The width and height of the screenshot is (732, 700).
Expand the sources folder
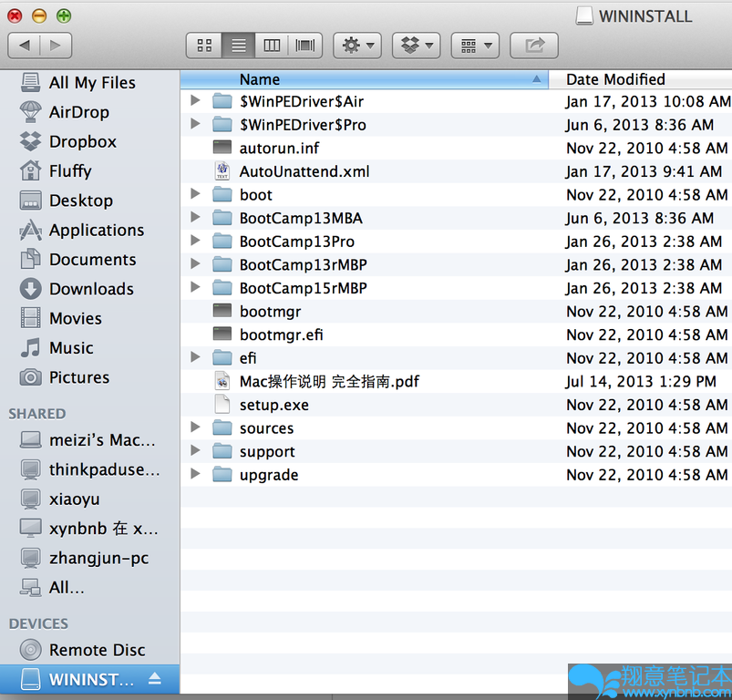point(196,427)
